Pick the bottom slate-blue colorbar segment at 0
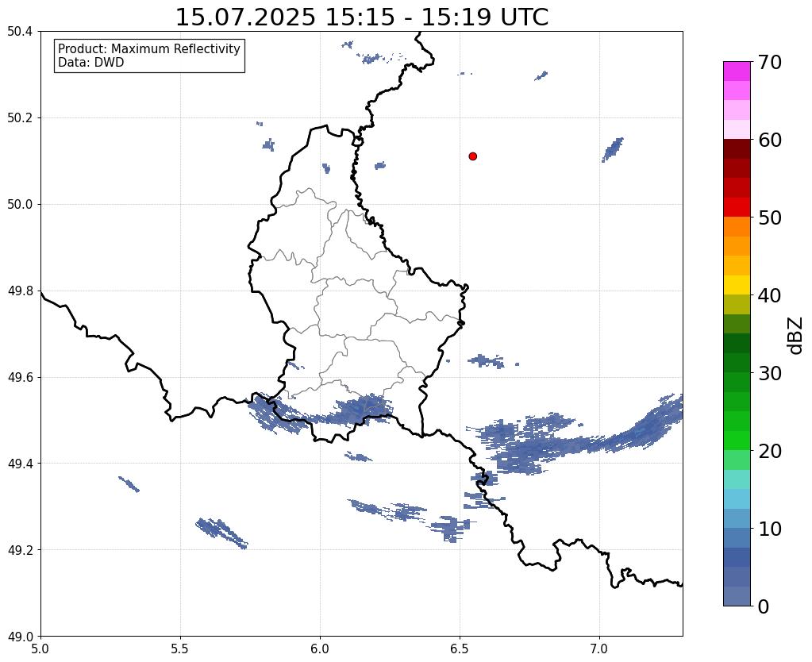Screen dimensions: 812x662 (737, 596)
